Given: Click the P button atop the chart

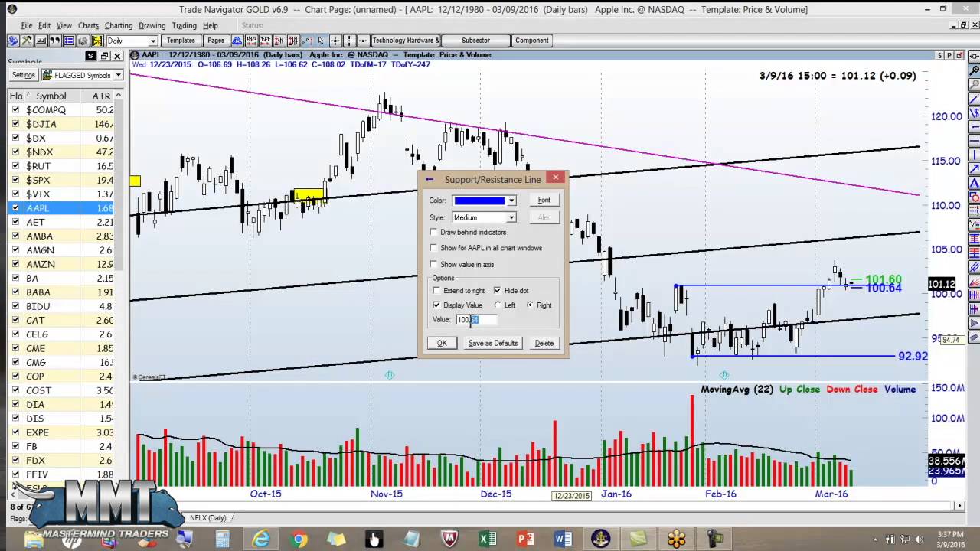Looking at the screenshot, I should [949, 55].
